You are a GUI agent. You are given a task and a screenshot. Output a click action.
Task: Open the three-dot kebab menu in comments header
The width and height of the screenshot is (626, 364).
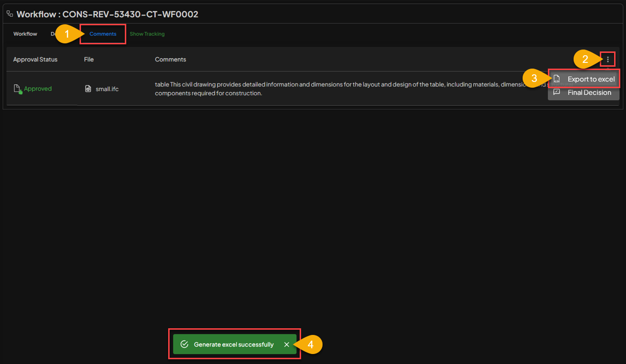click(x=607, y=59)
